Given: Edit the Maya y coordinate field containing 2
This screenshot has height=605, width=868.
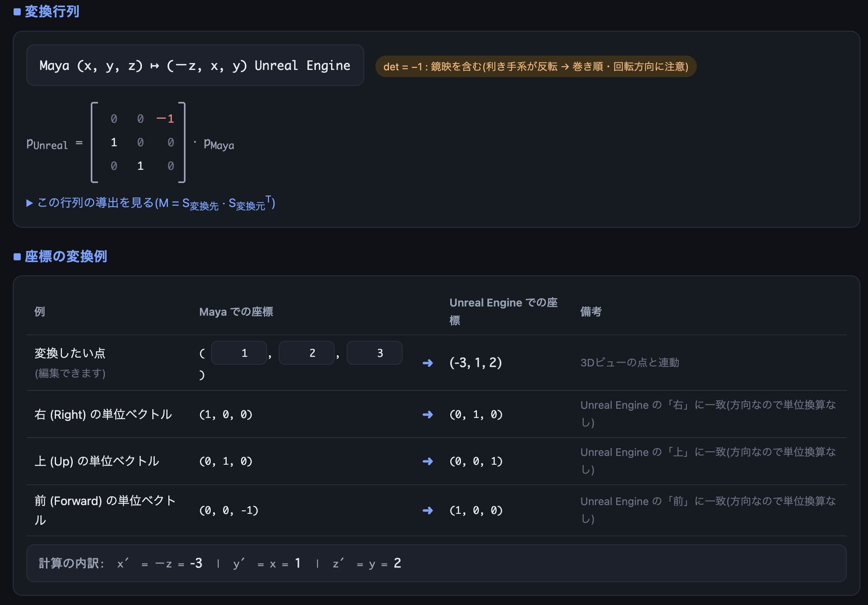Looking at the screenshot, I should (307, 353).
